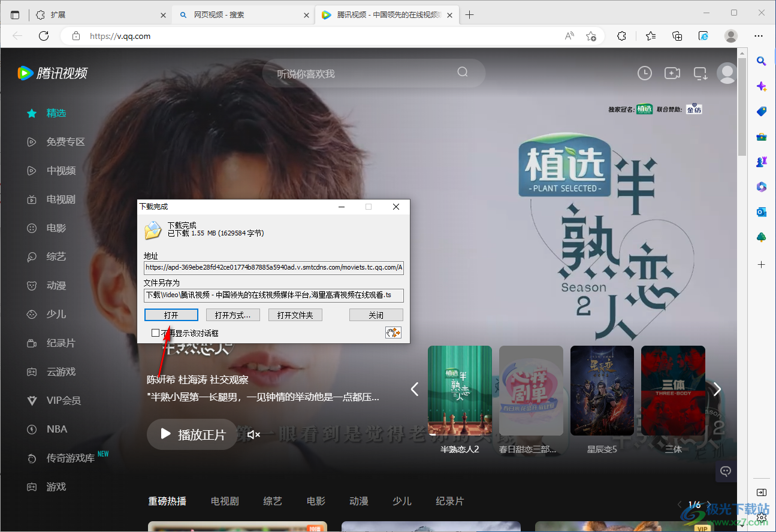776x532 pixels.
Task: Open 星辰变 thumbnail
Action: click(x=602, y=391)
